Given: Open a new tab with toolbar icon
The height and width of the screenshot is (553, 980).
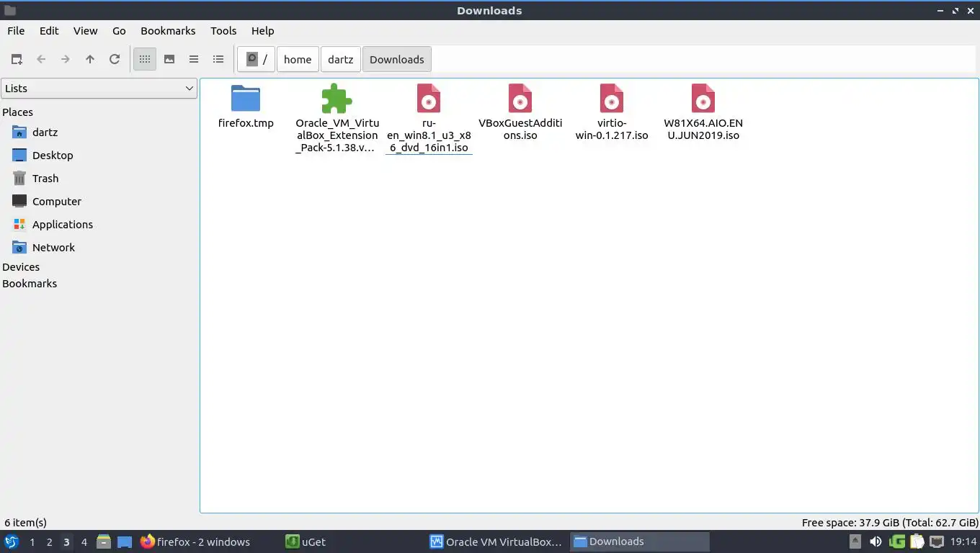Looking at the screenshot, I should (17, 59).
